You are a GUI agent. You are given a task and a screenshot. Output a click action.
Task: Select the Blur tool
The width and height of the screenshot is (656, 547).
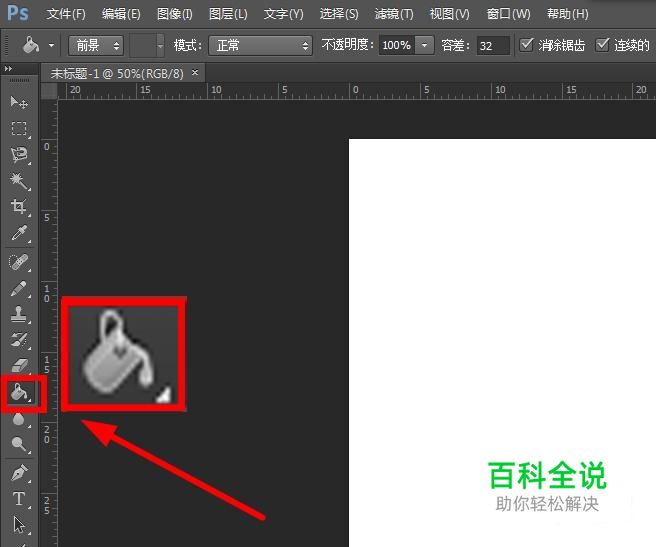point(19,419)
